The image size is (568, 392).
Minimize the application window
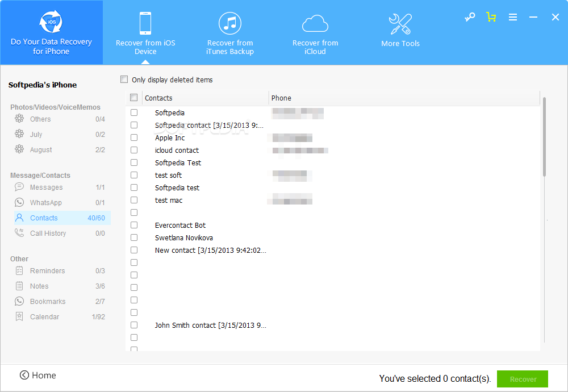(533, 17)
